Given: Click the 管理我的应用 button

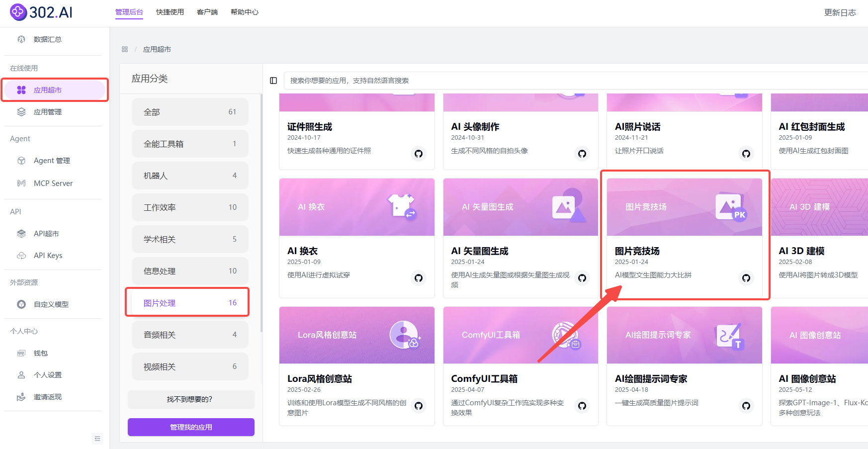Looking at the screenshot, I should coord(191,427).
